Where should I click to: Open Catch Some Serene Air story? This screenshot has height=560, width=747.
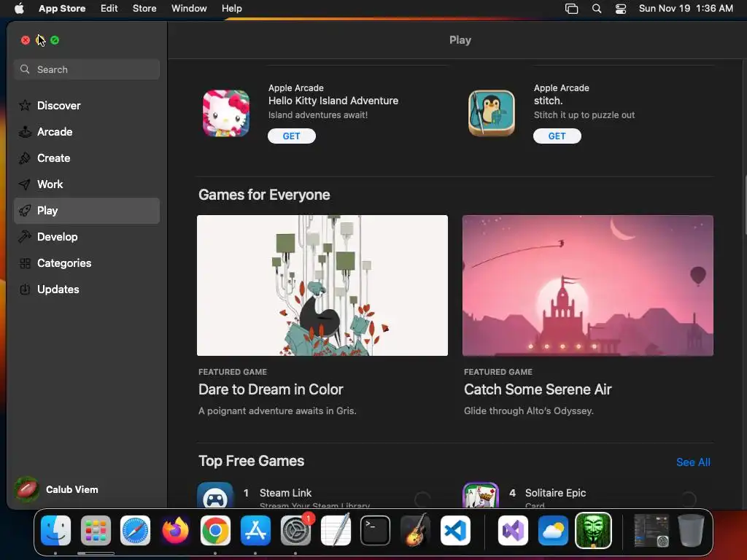click(x=538, y=389)
